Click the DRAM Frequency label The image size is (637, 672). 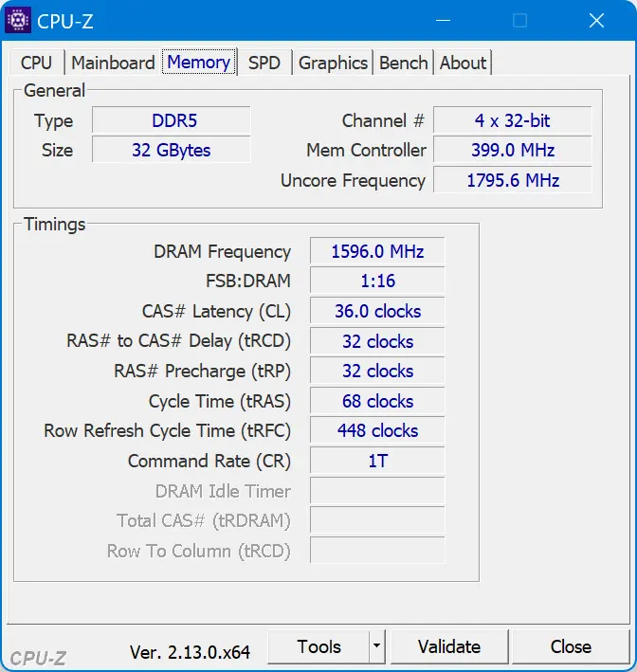point(222,251)
